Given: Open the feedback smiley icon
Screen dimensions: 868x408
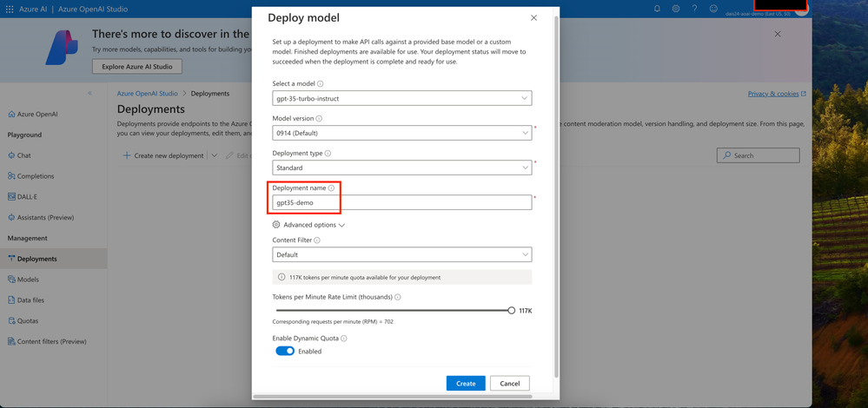Looking at the screenshot, I should click(x=713, y=9).
